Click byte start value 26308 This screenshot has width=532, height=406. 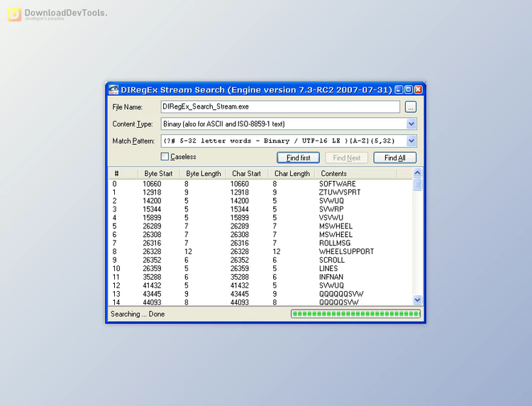152,234
